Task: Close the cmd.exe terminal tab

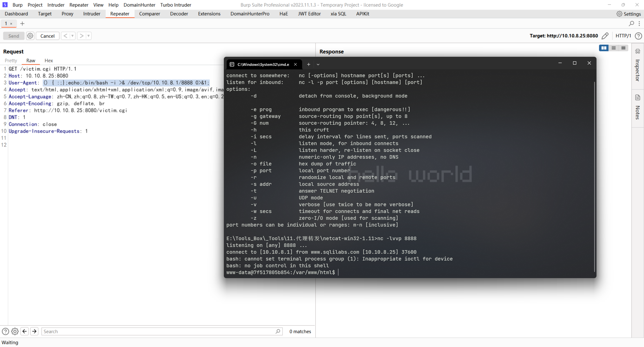Action: (x=295, y=64)
